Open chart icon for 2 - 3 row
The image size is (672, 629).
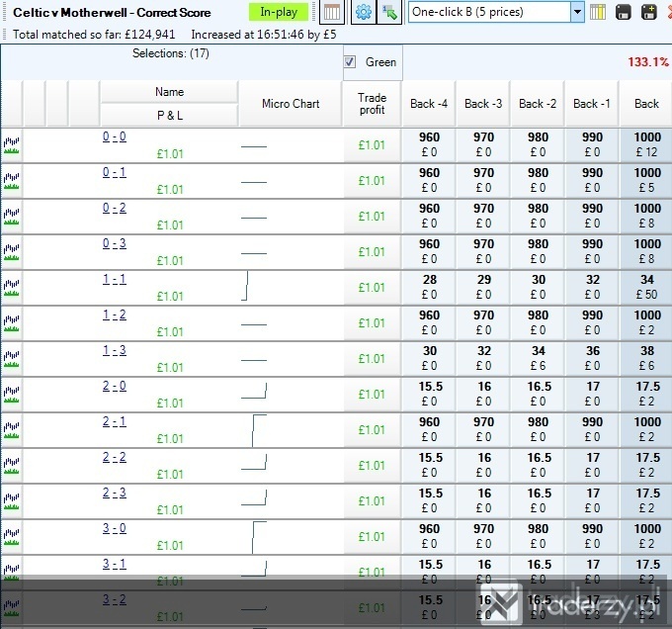(12, 501)
